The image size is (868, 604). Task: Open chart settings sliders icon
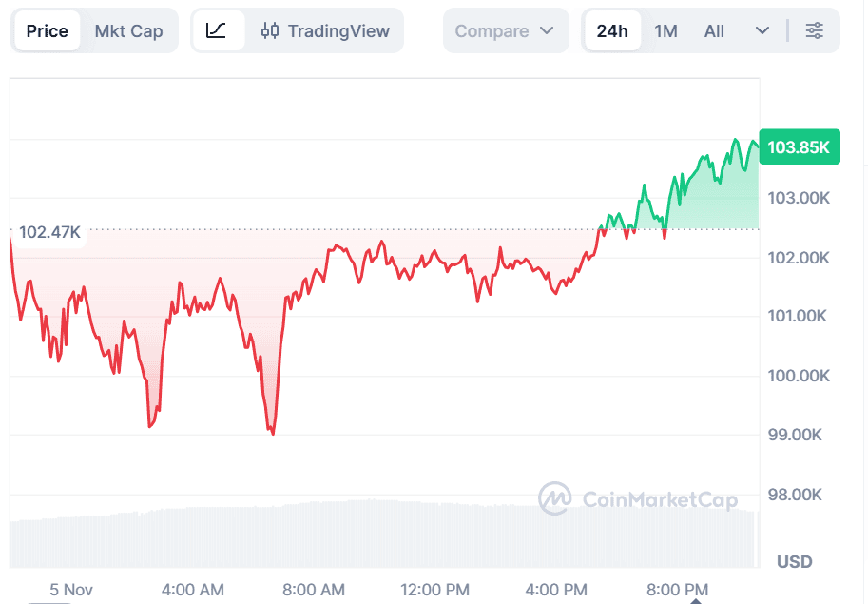click(815, 30)
